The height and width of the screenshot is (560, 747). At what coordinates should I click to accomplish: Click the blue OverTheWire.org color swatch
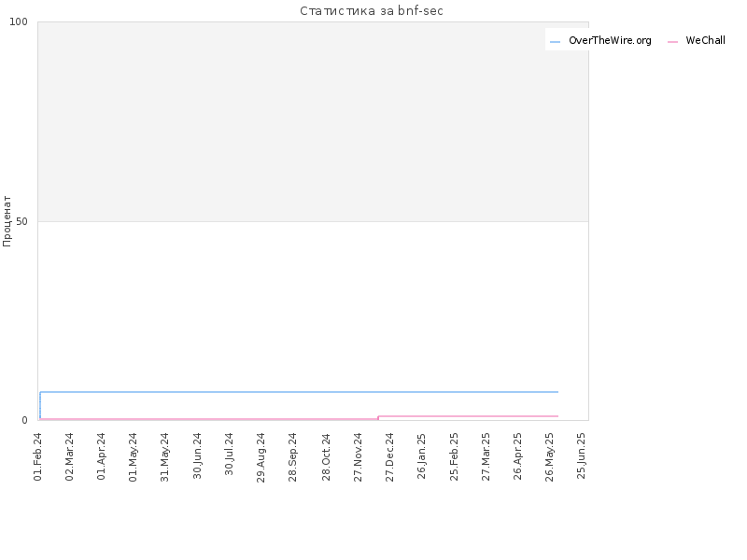[x=555, y=42]
